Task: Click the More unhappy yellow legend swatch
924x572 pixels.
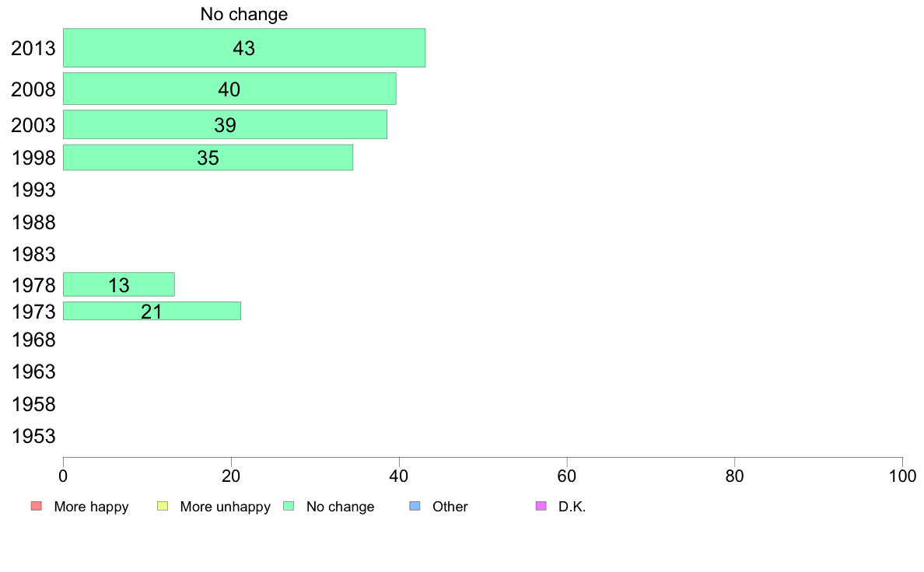Action: 163,506
